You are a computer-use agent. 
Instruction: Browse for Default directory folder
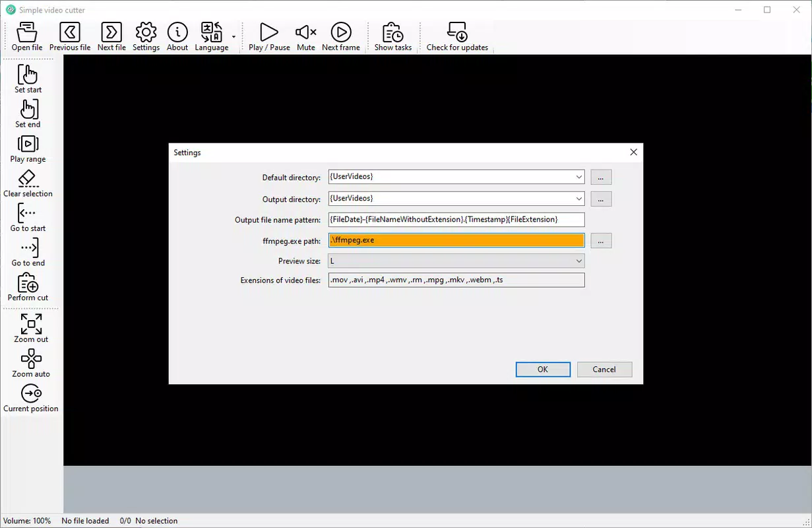pos(601,177)
